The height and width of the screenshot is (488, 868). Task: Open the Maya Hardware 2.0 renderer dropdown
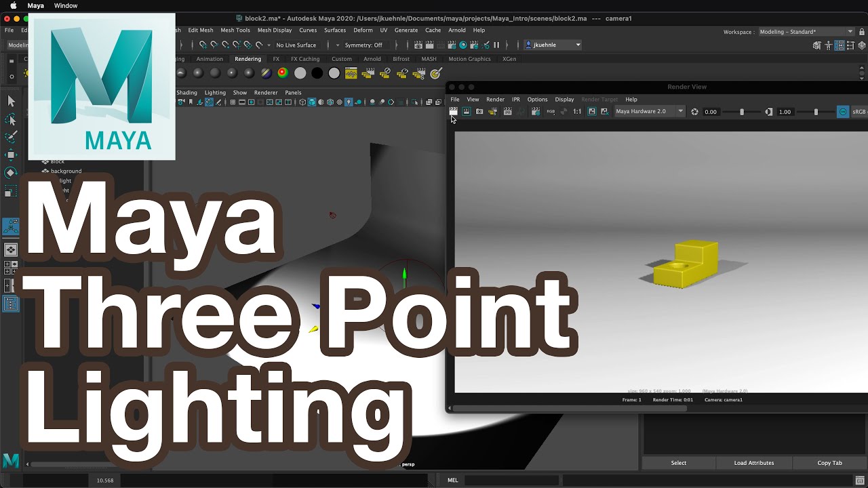(650, 111)
